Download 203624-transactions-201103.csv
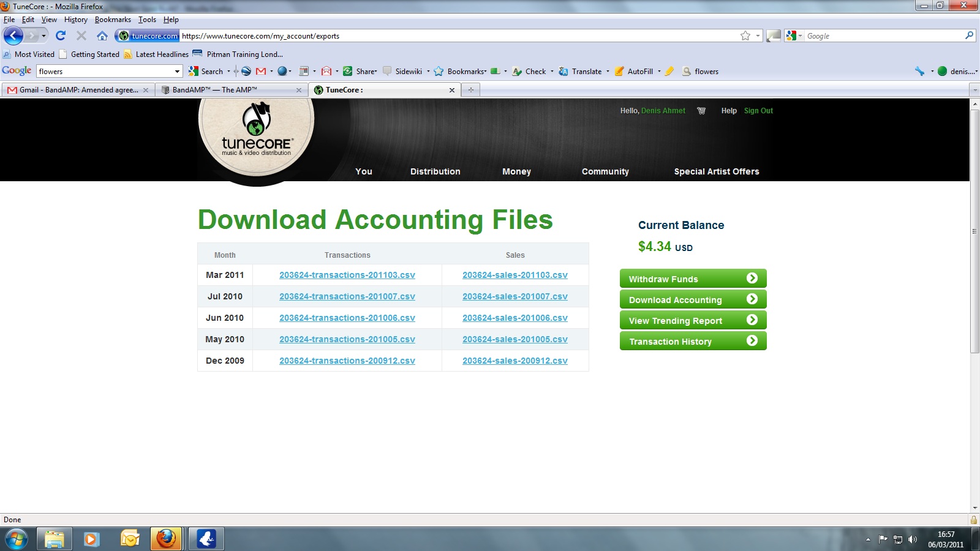Image resolution: width=980 pixels, height=551 pixels. (x=347, y=275)
